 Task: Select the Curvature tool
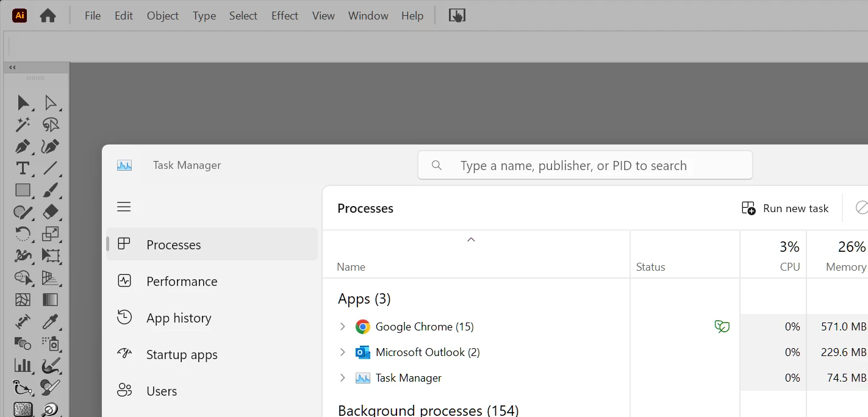pyautogui.click(x=50, y=146)
